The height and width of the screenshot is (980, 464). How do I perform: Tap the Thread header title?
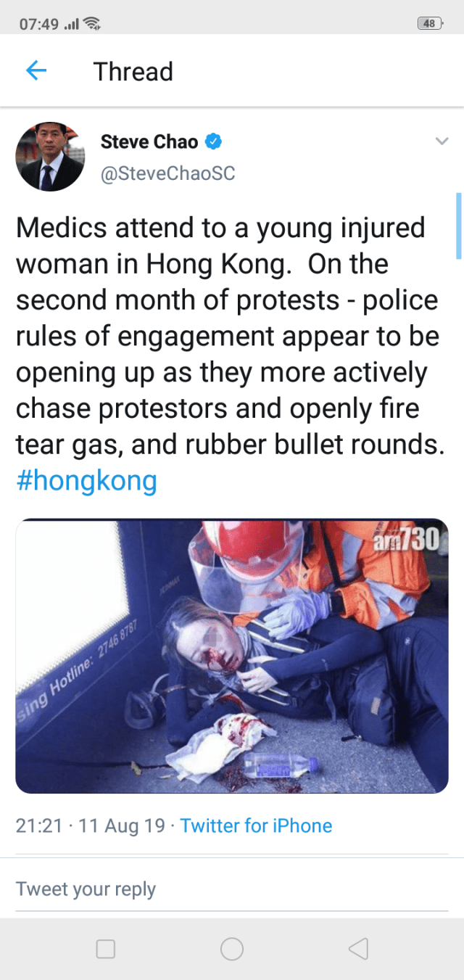pos(133,72)
